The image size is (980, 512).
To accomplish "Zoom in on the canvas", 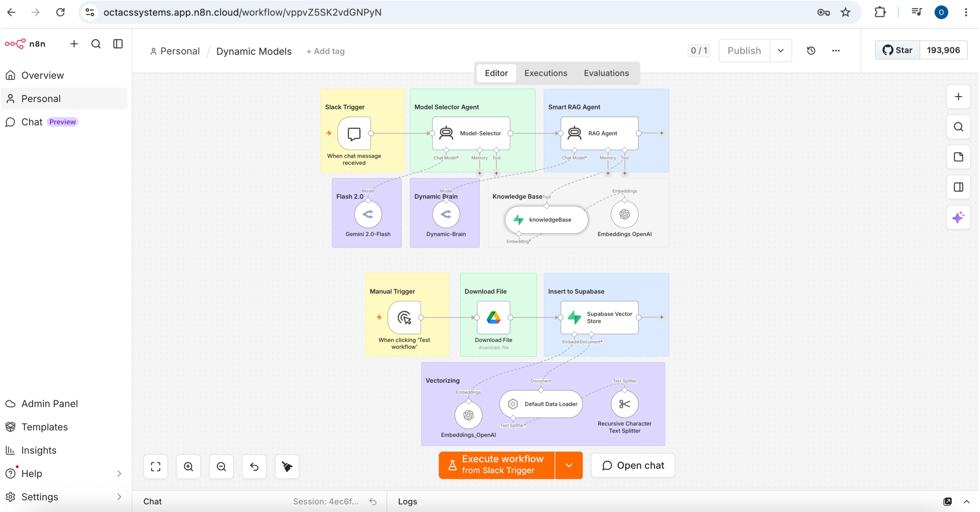I will coord(188,466).
